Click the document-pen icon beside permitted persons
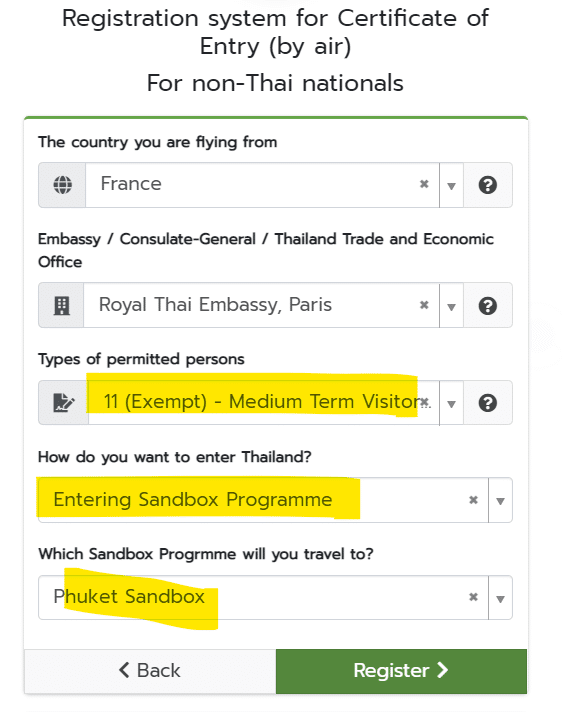 64,403
